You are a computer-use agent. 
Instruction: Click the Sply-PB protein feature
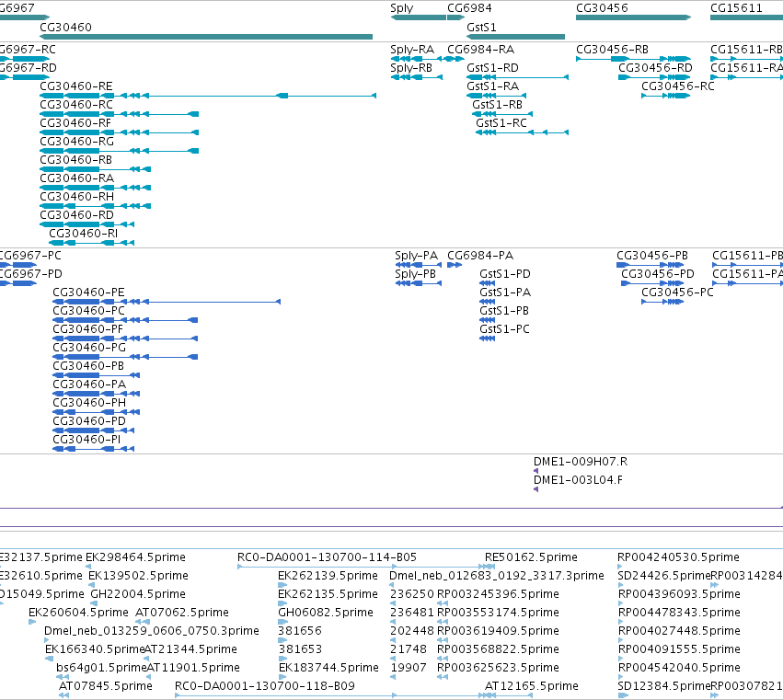(419, 283)
